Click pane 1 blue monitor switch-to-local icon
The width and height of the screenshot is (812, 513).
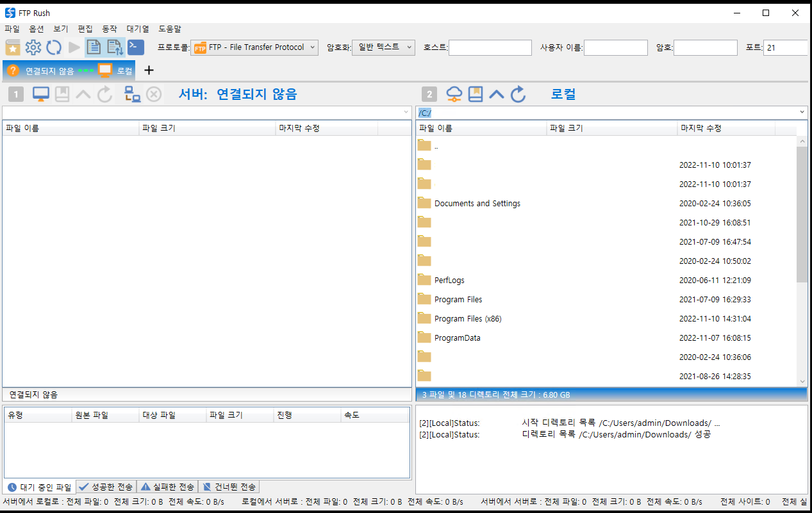click(41, 94)
